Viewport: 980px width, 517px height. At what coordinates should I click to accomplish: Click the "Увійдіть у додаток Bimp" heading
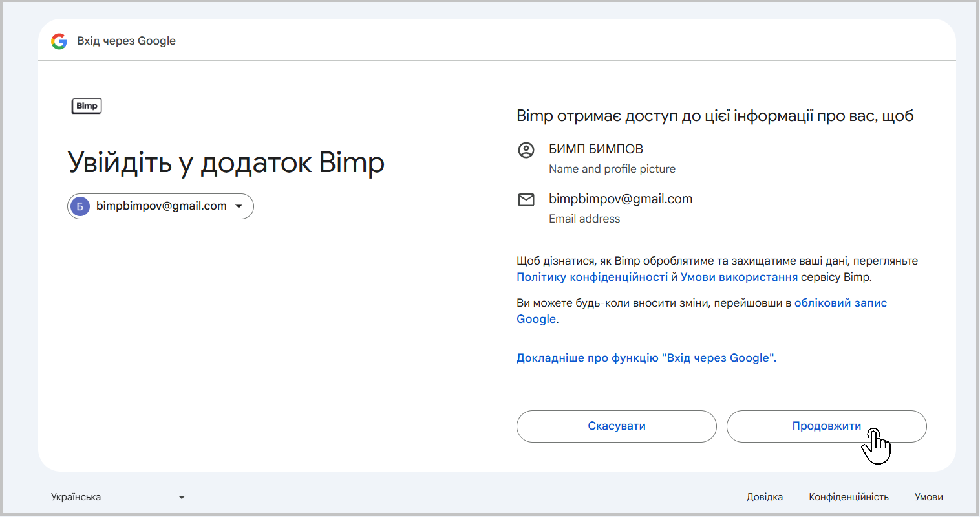(x=226, y=162)
